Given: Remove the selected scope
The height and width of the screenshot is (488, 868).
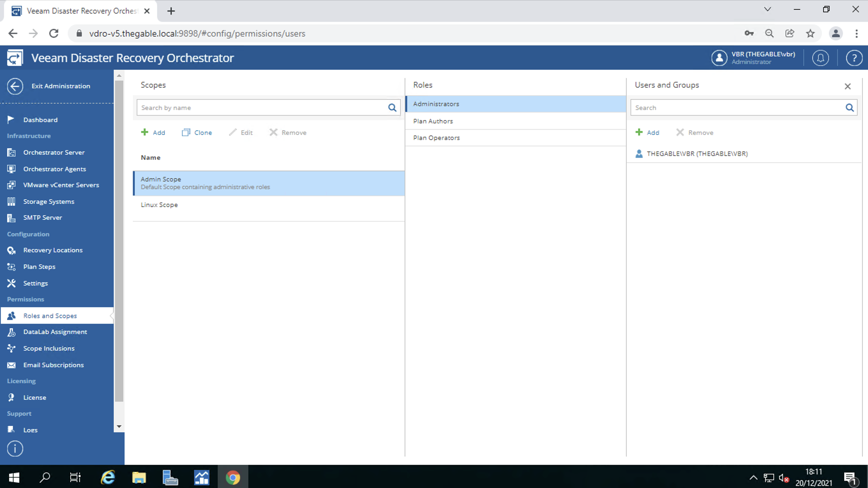Looking at the screenshot, I should (x=288, y=133).
